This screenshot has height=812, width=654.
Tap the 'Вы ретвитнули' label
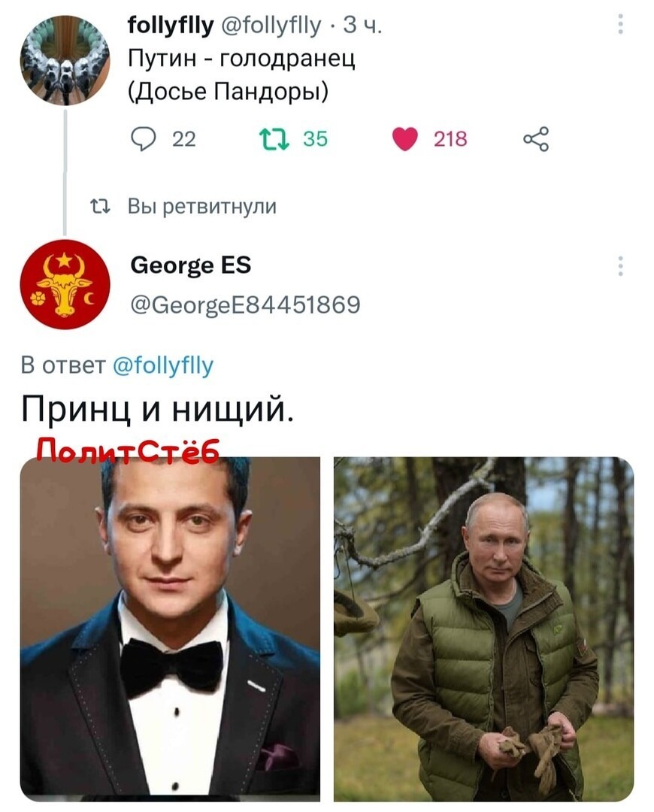tap(202, 206)
